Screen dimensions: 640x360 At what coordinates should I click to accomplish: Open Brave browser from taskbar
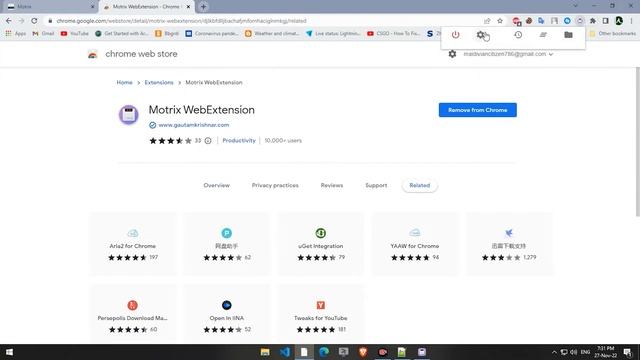[x=363, y=352]
